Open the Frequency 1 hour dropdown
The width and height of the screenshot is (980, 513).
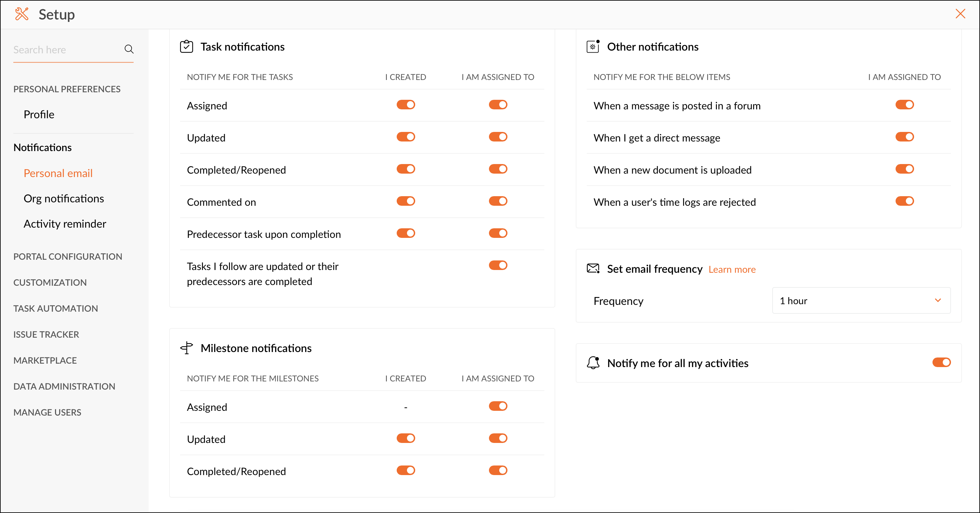coord(861,301)
